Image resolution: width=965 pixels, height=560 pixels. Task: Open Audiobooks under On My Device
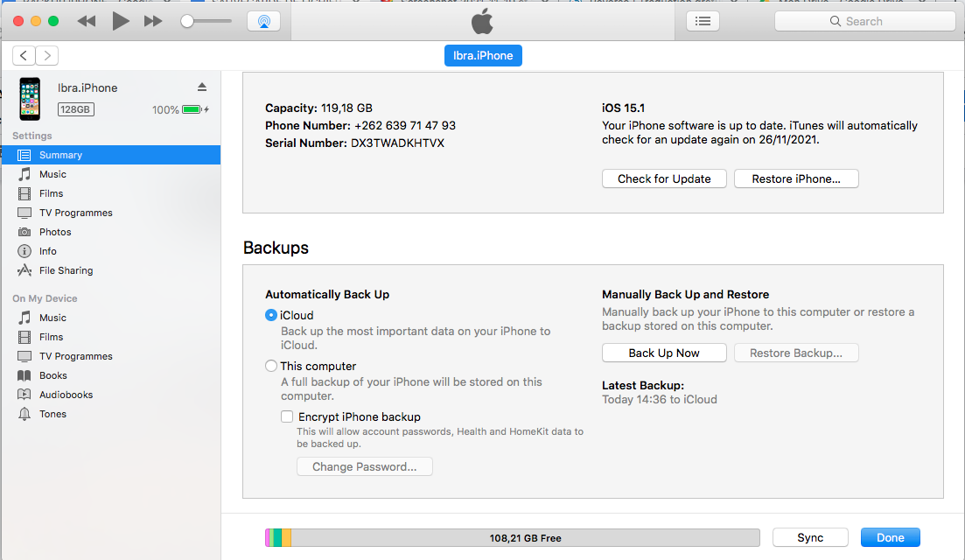point(66,395)
